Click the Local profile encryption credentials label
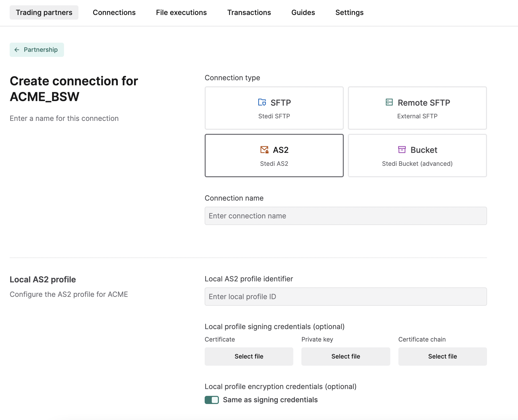 pyautogui.click(x=281, y=386)
